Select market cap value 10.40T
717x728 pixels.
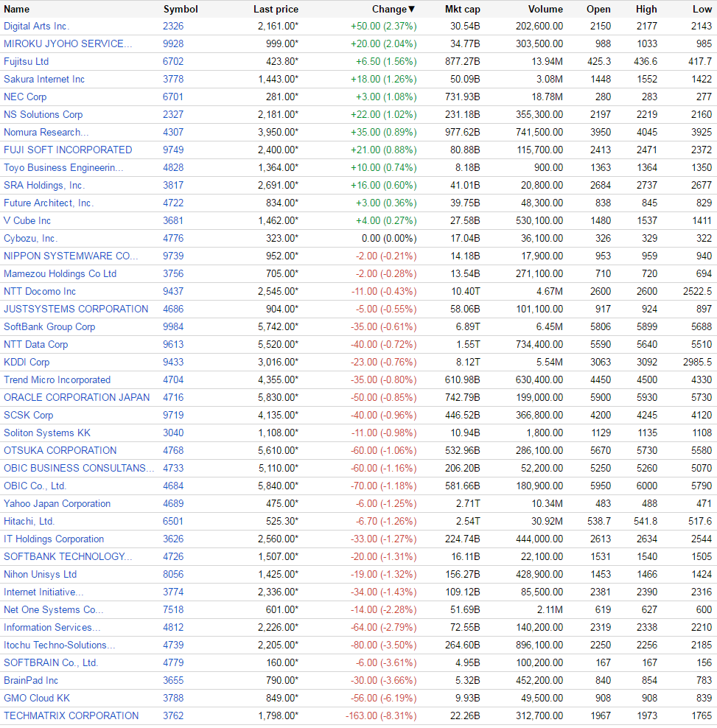[x=465, y=291]
